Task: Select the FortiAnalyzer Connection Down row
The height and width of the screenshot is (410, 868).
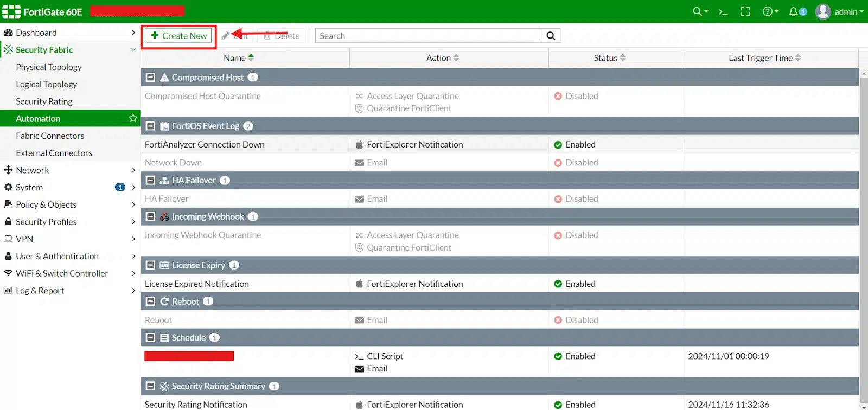Action: (205, 145)
